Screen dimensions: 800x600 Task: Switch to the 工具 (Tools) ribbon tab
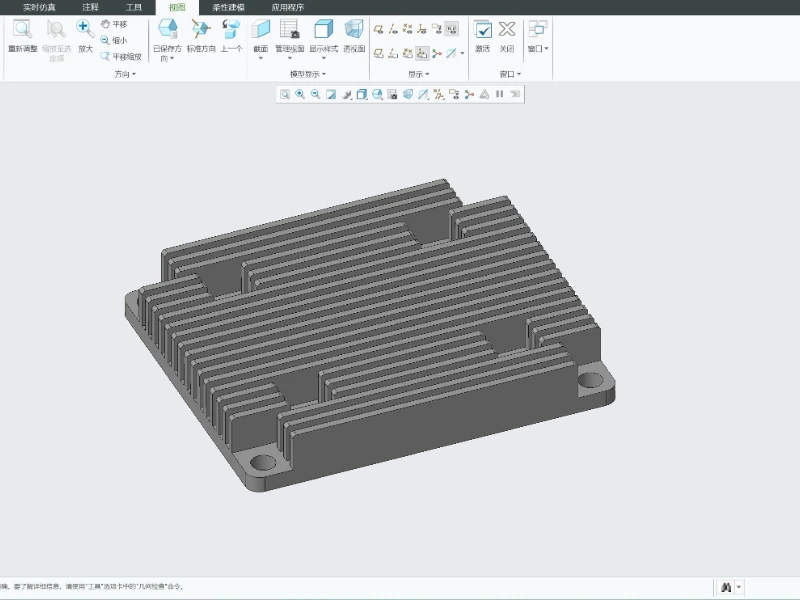pos(134,7)
